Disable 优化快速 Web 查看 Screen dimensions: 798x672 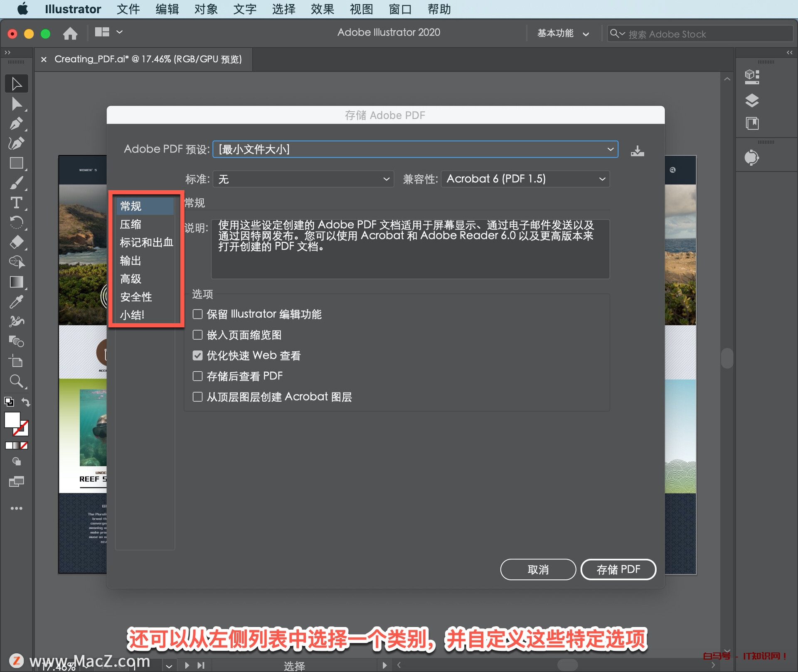[197, 356]
